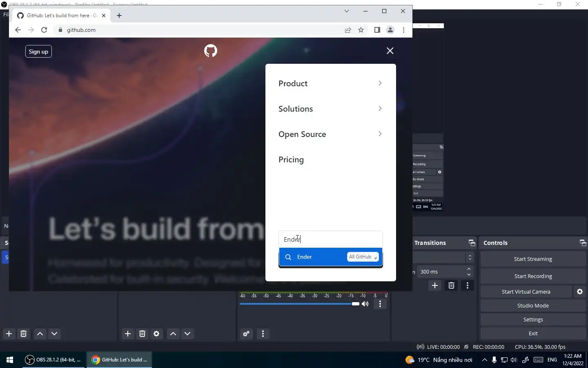Open Advanced Audio Properties gears
This screenshot has height=368, width=588.
click(246, 334)
